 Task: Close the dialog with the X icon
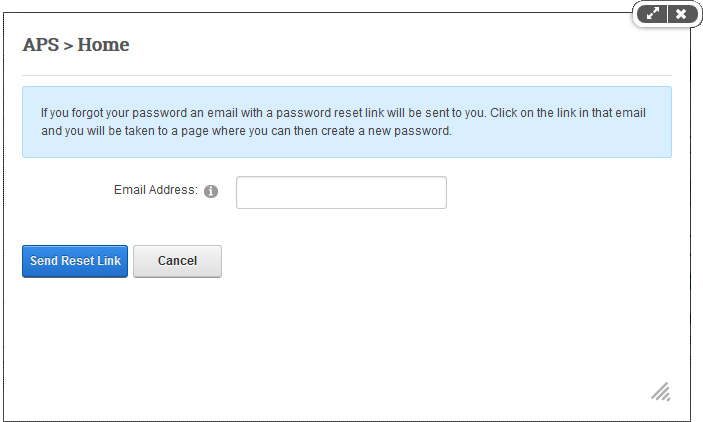681,14
